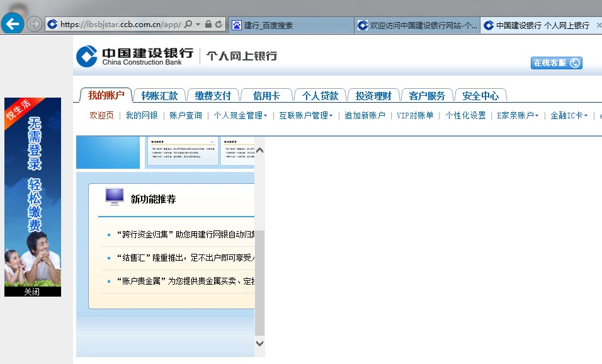Open the 转账汇款 tab
The image size is (602, 364).
(159, 96)
